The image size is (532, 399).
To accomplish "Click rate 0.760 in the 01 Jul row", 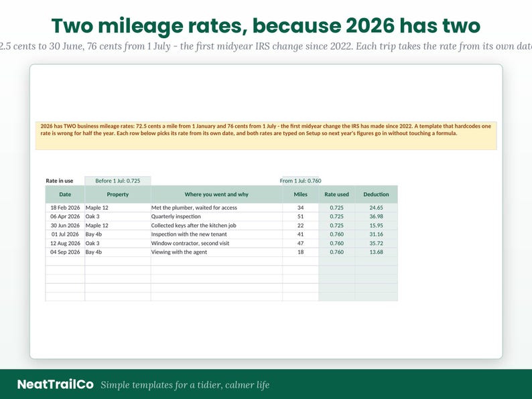I will 336,234.
